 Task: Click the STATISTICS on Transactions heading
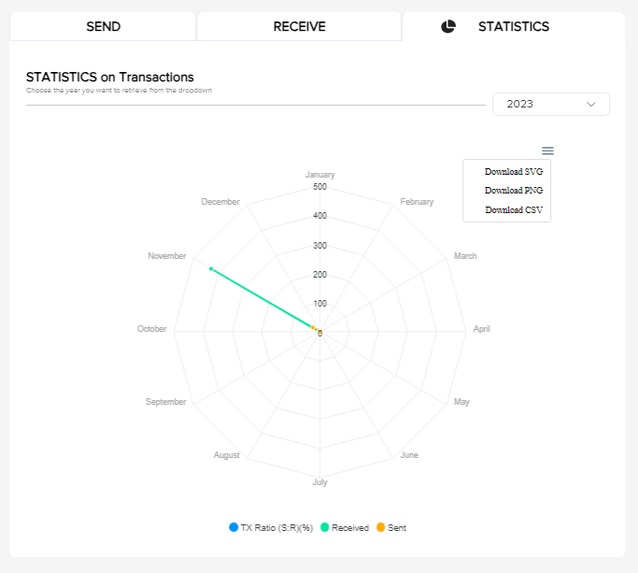(x=110, y=77)
